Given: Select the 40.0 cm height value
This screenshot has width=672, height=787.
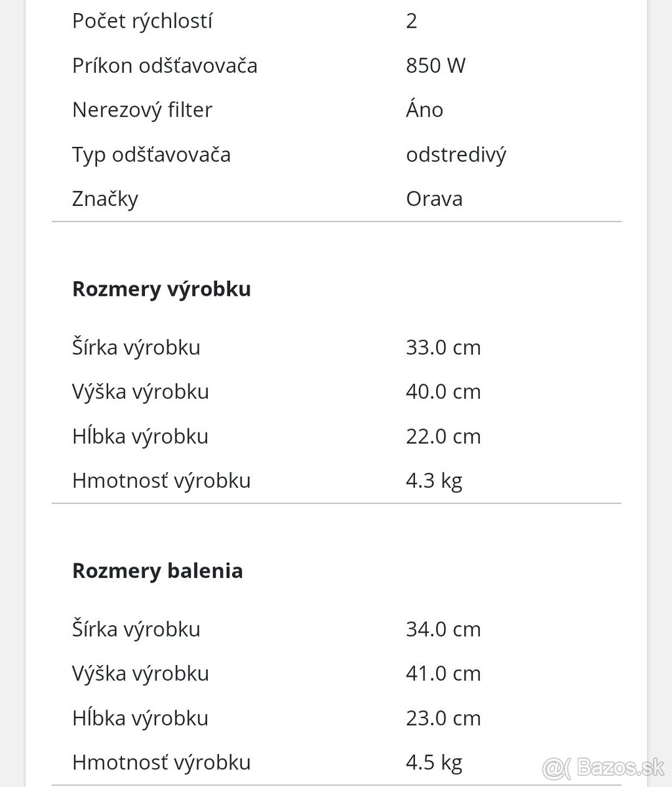Looking at the screenshot, I should tap(443, 392).
